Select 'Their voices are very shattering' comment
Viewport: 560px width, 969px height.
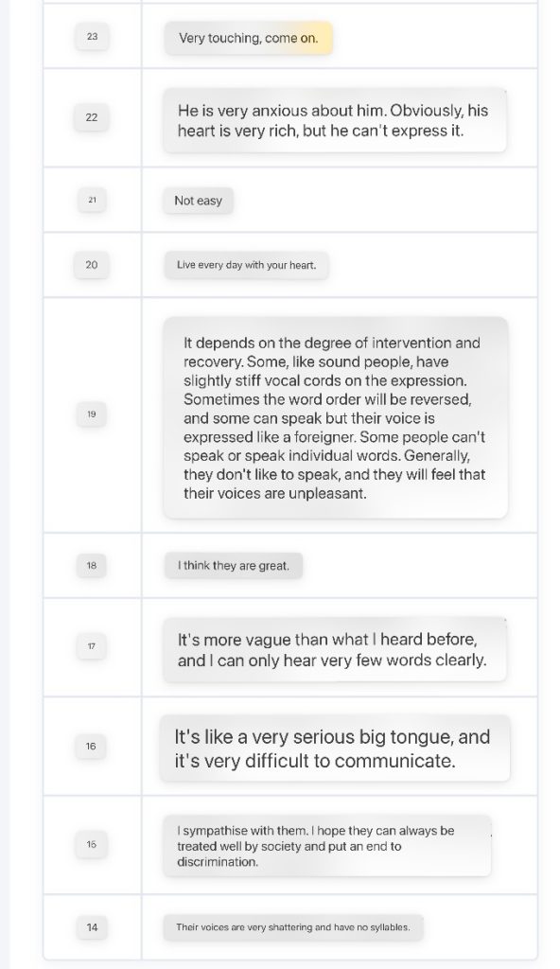pos(293,927)
